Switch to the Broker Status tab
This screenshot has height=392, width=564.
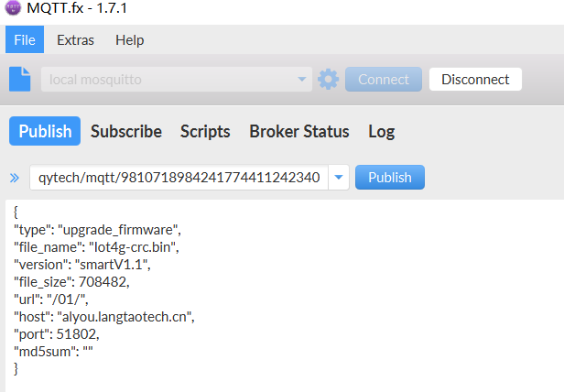click(x=299, y=131)
